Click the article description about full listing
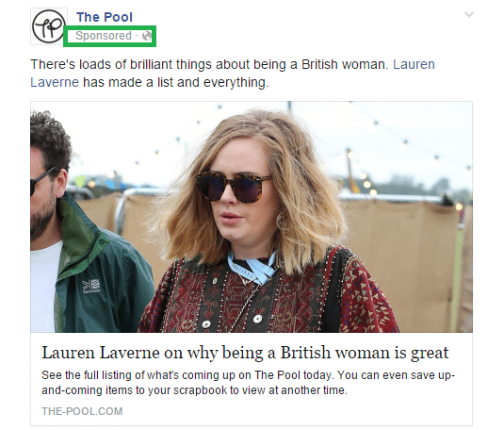 (x=248, y=383)
